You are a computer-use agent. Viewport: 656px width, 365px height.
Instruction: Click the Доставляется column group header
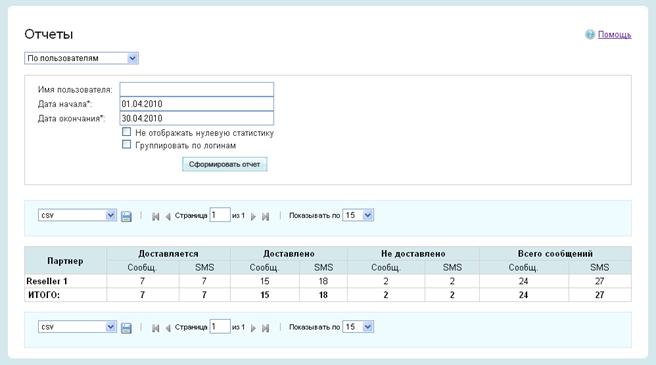168,254
